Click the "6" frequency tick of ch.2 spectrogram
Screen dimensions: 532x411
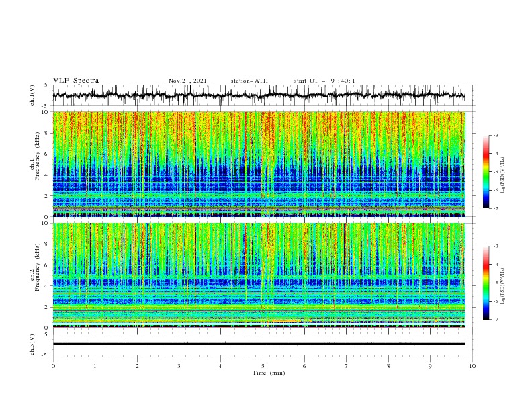47,265
